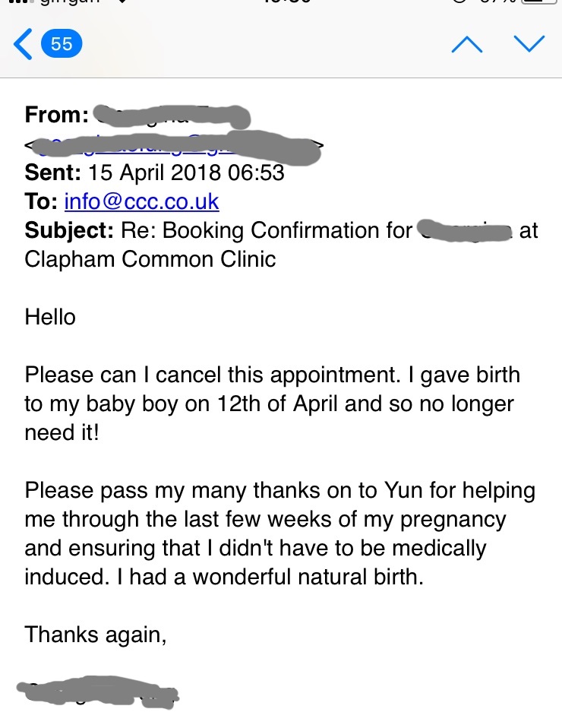Tap the Thanks again sign-off
Screen dimensions: 562x728
(x=96, y=634)
